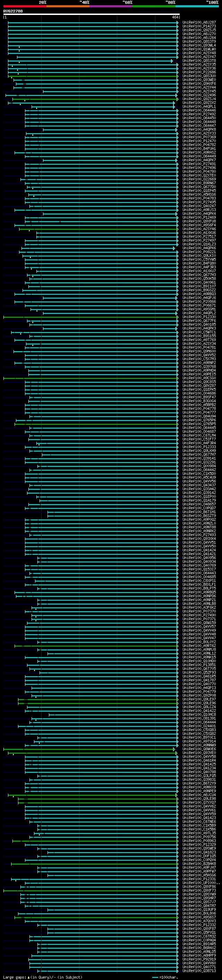Select the UniRef100_A4QPL1 label
This screenshot has width=222, height=980.
pos(199,106)
